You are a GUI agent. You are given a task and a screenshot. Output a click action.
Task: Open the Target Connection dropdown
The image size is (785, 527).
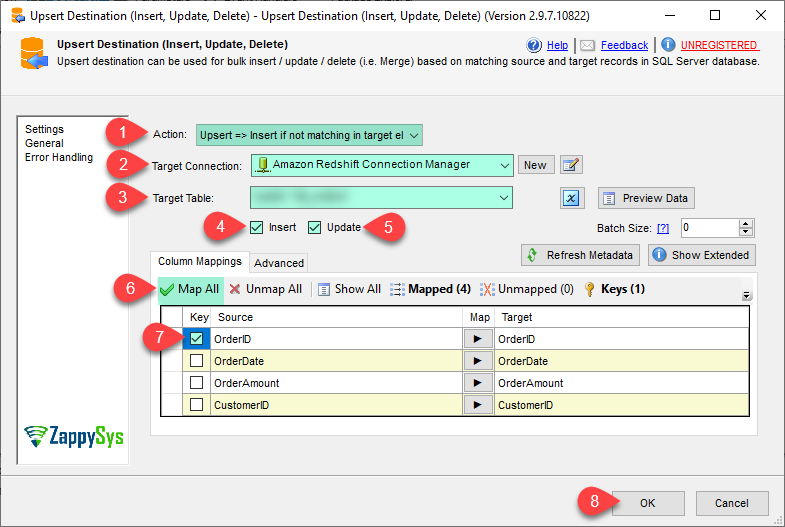(382, 165)
